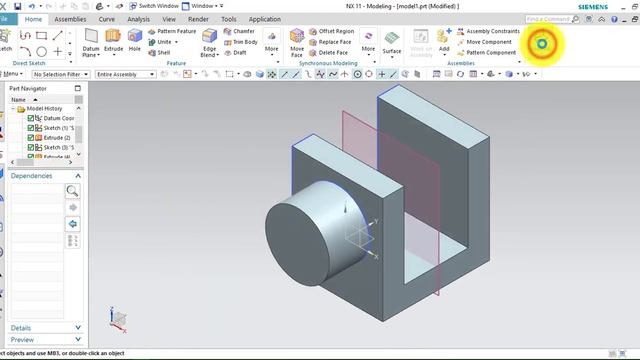Click the Switch Window button
The height and width of the screenshot is (360, 640).
pos(154,6)
